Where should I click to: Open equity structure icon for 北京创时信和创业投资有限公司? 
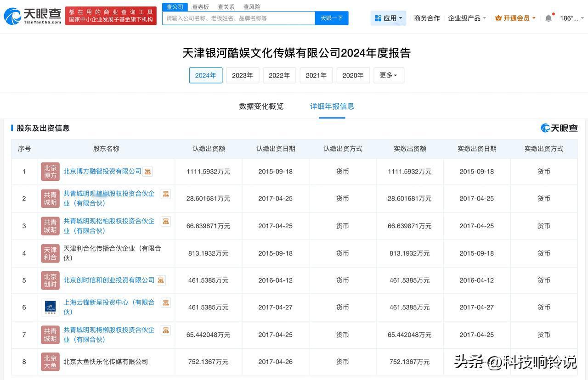pyautogui.click(x=160, y=280)
